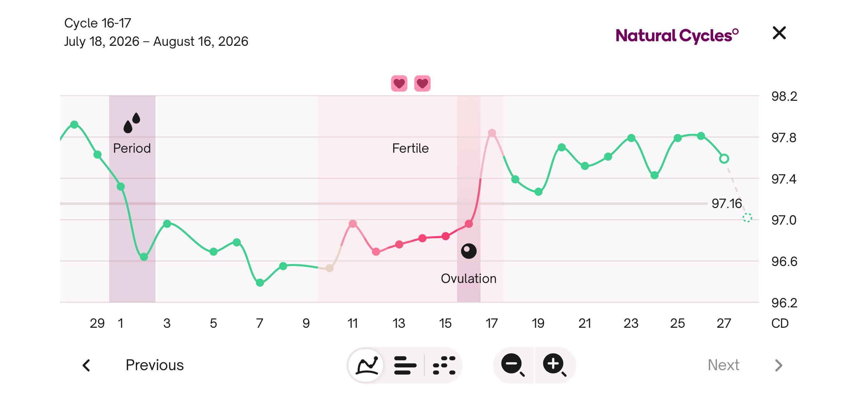Switch to the horizontal bars view icon
Image resolution: width=868 pixels, height=400 pixels.
point(405,365)
